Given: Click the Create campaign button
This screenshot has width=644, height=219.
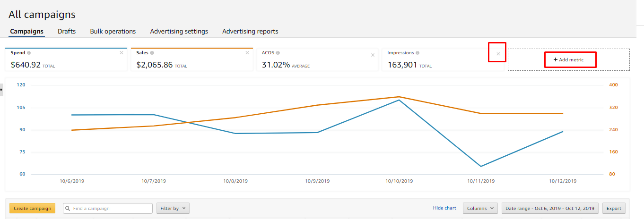Looking at the screenshot, I should [33, 208].
